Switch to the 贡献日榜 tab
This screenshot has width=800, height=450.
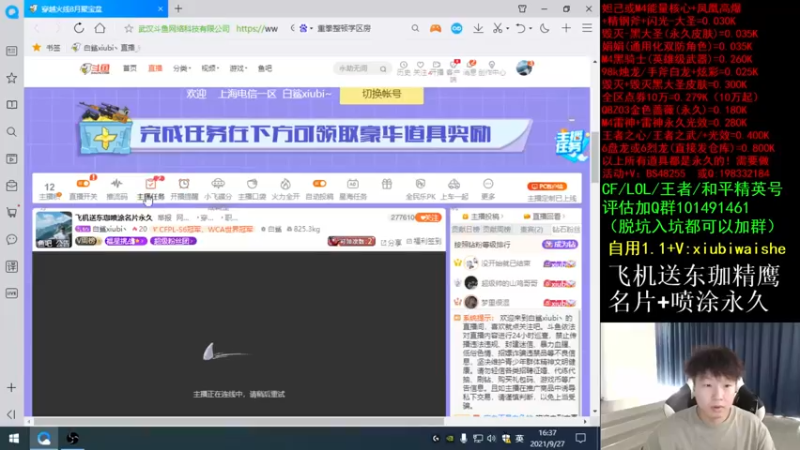coord(466,230)
